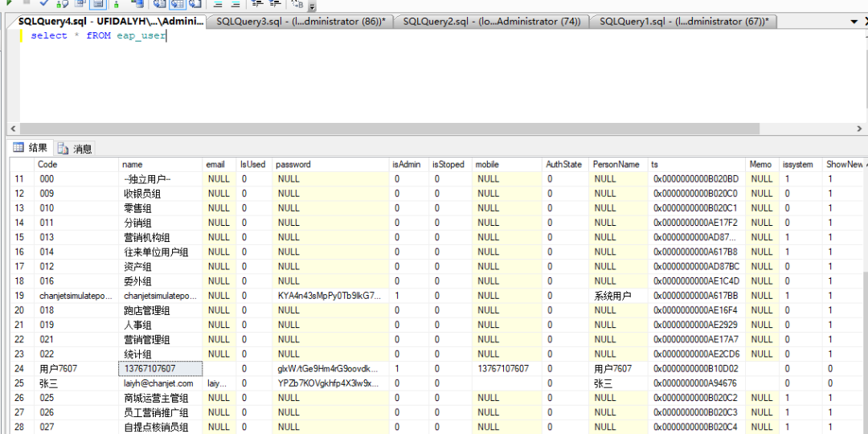Click the Parse query checkmark icon

44,3
